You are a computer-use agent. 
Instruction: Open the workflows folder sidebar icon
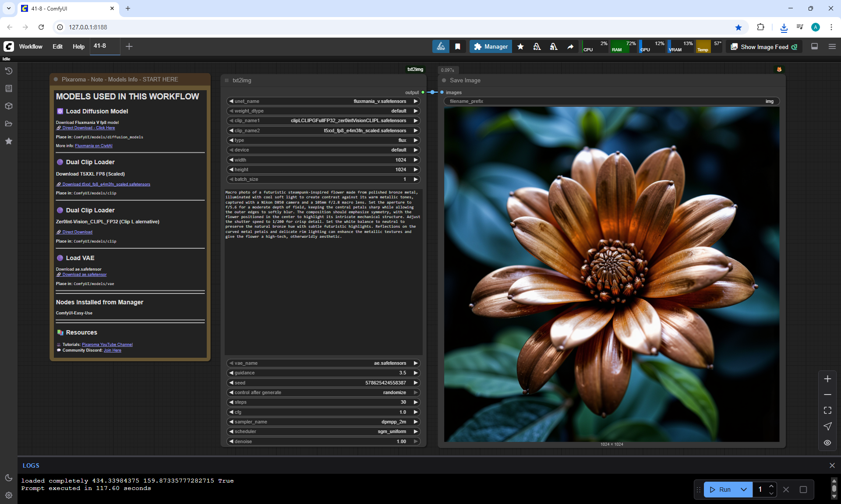pos(8,123)
